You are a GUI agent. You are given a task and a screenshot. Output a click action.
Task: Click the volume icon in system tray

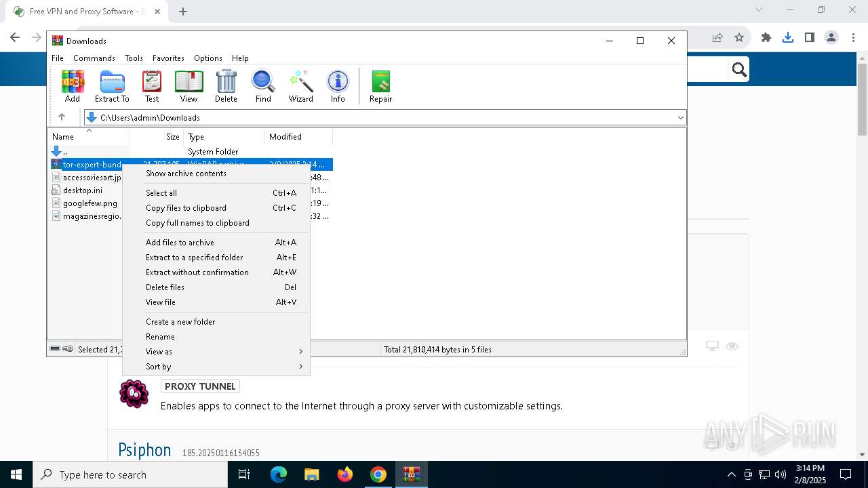780,474
